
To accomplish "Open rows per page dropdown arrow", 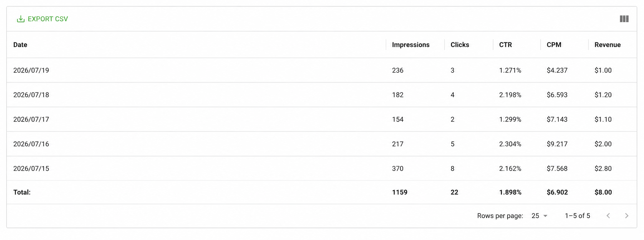I will point(545,216).
